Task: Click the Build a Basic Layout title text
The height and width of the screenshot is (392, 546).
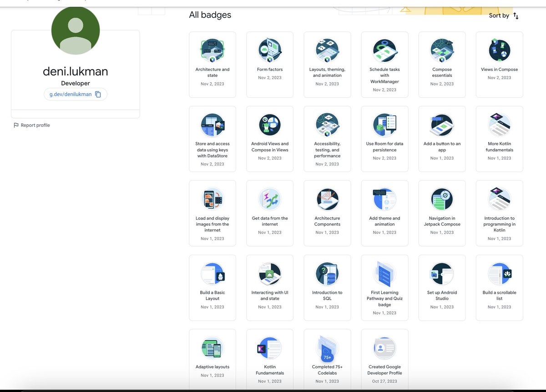Action: coord(212,295)
